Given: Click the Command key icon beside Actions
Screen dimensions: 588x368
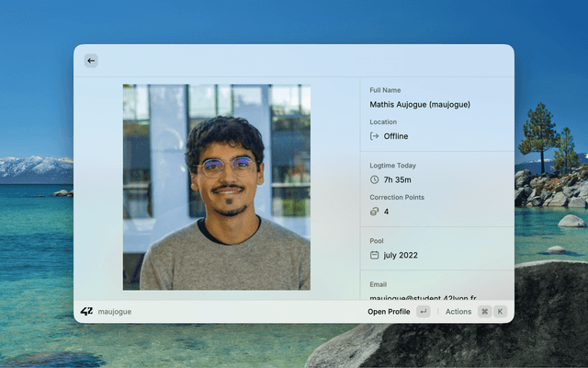Looking at the screenshot, I should pos(484,312).
